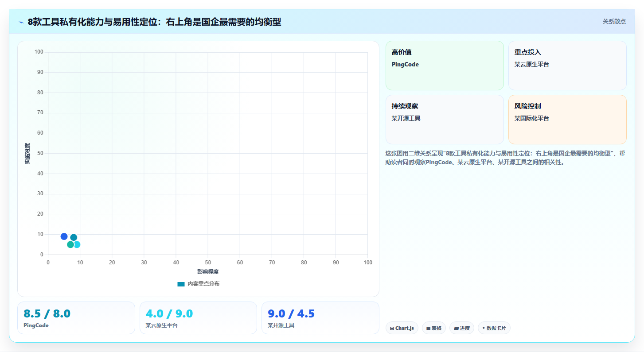Image resolution: width=644 pixels, height=352 pixels.
Task: Click the title text starting with 8款工具私有化能力
Action: [x=154, y=22]
